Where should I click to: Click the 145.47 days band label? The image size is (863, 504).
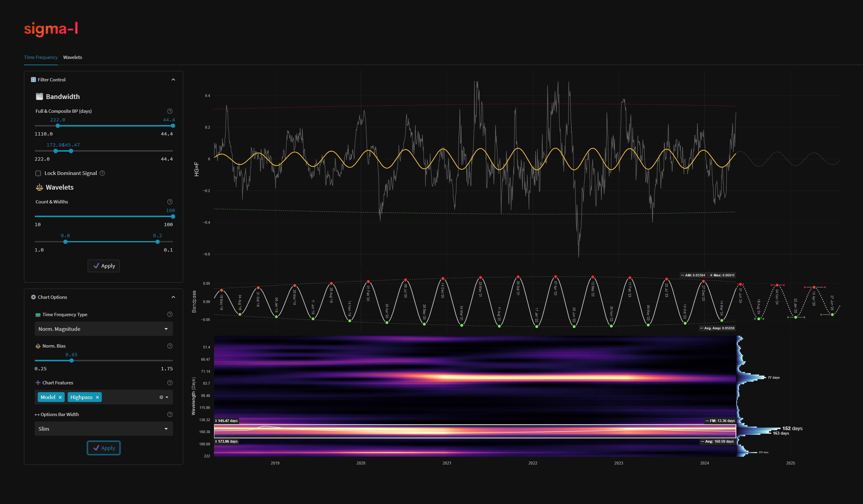coord(227,421)
